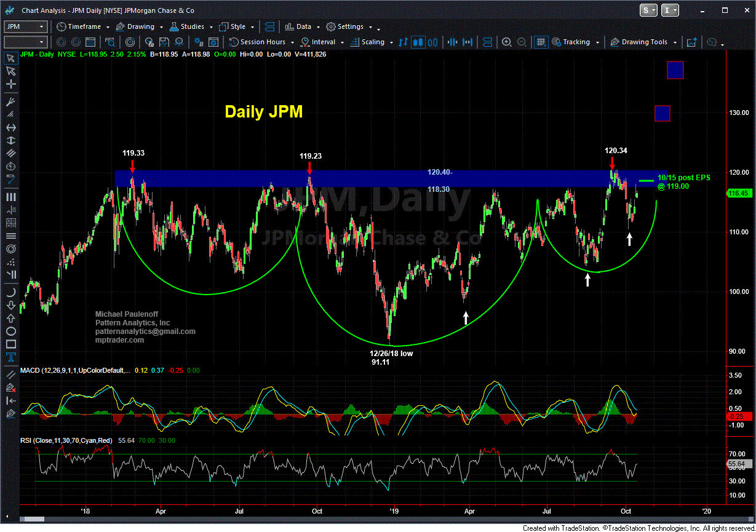Click the Daily JPM chart title text
Viewport: 756px width, 532px height.
coord(263,111)
